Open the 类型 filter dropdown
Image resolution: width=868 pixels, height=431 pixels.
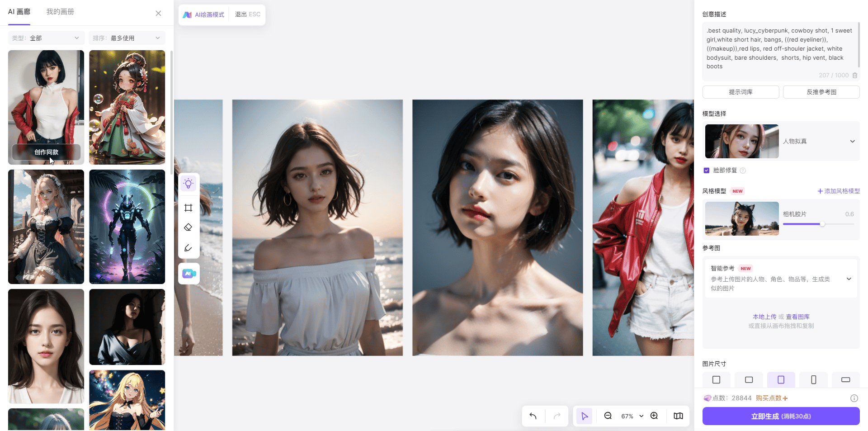point(46,38)
